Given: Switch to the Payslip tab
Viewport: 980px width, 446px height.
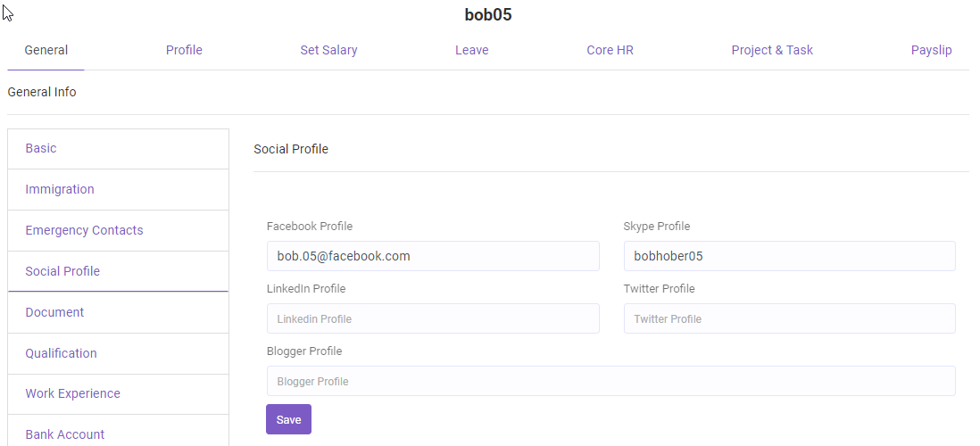Looking at the screenshot, I should (931, 50).
